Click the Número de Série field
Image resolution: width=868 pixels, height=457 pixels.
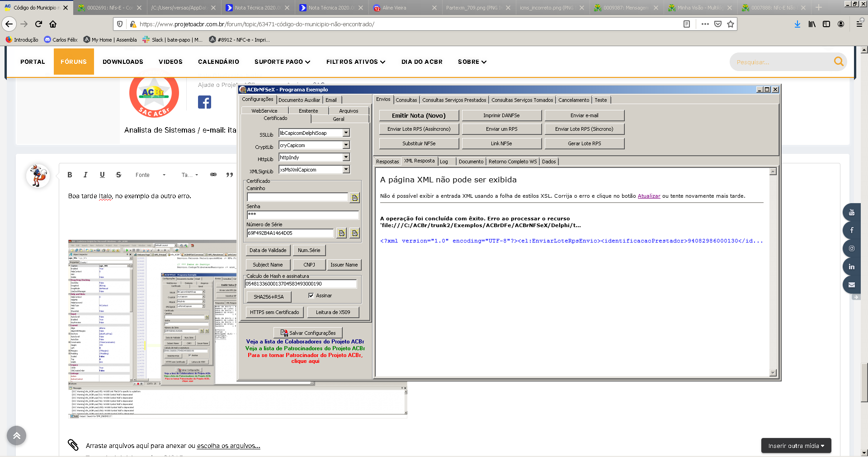(290, 233)
